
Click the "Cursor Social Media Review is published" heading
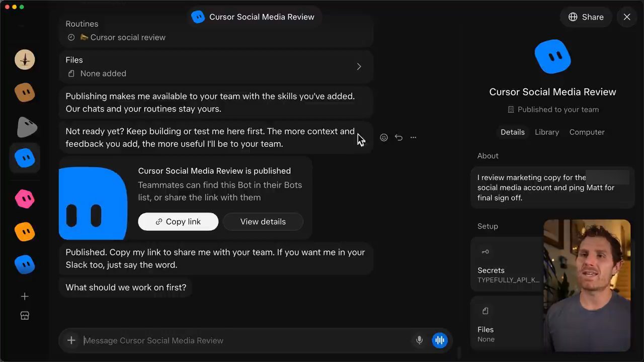click(214, 171)
